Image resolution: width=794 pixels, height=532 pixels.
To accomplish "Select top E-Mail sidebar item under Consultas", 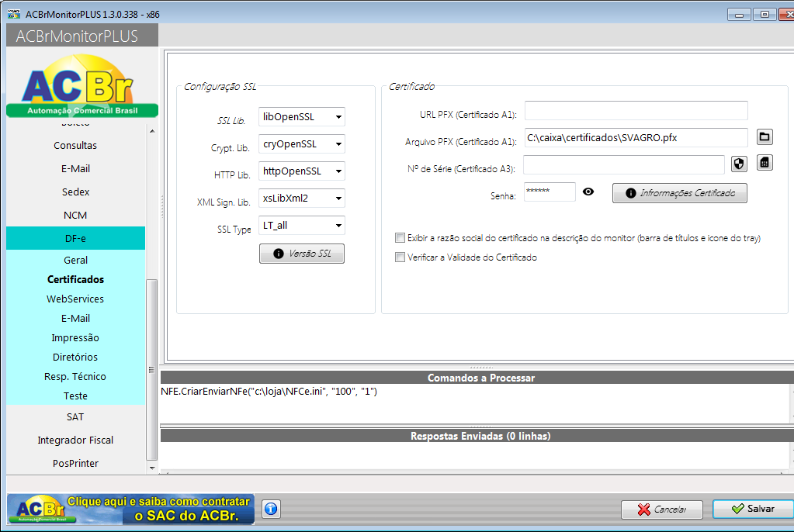I will tap(75, 168).
